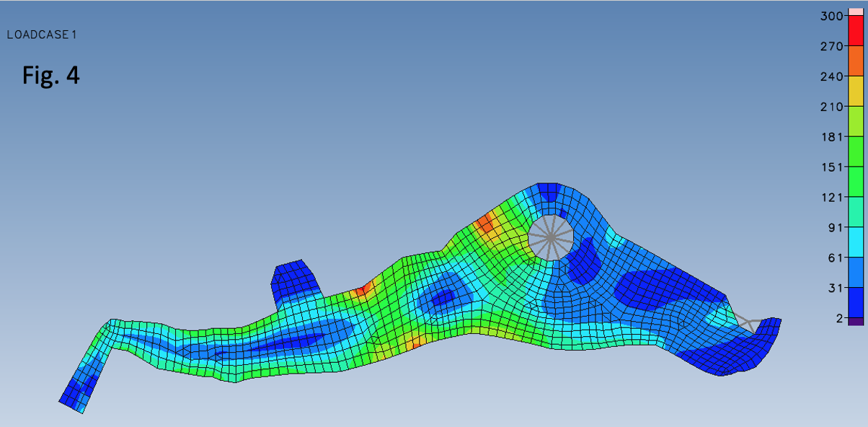Screen dimensions: 868x427
Task: Pick the yellow legend band below 240
Action: 855,91
